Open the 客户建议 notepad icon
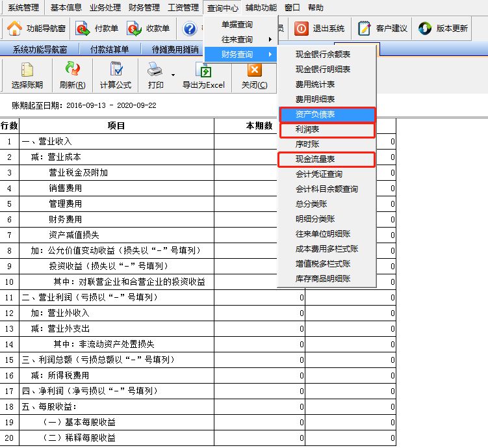The height and width of the screenshot is (448, 488). pos(364,29)
